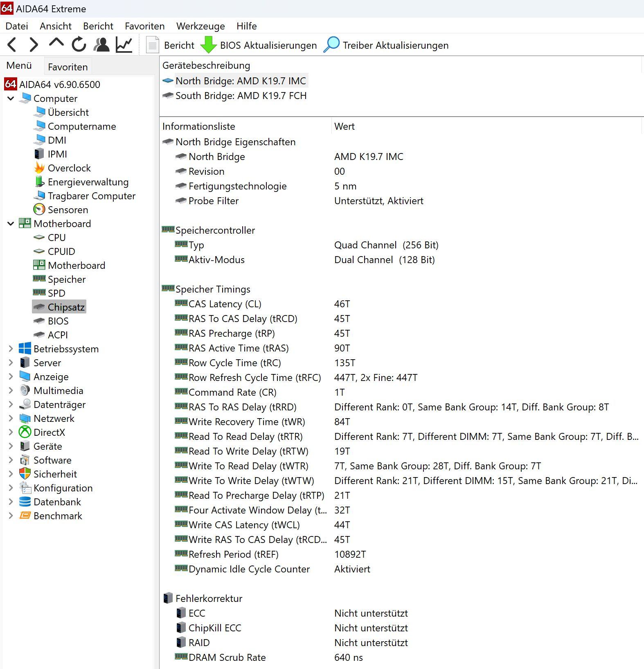Click the Back navigation arrow
The height and width of the screenshot is (669, 644).
coord(12,45)
